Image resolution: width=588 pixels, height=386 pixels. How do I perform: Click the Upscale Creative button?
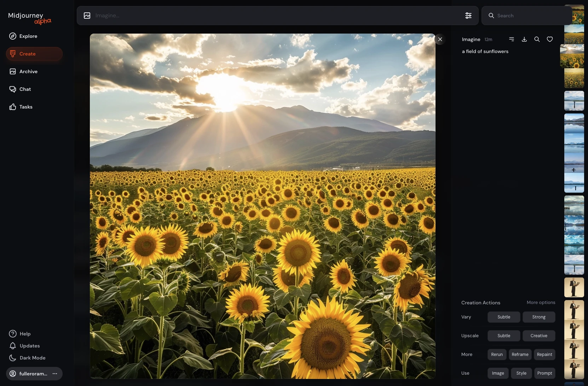[539, 336]
